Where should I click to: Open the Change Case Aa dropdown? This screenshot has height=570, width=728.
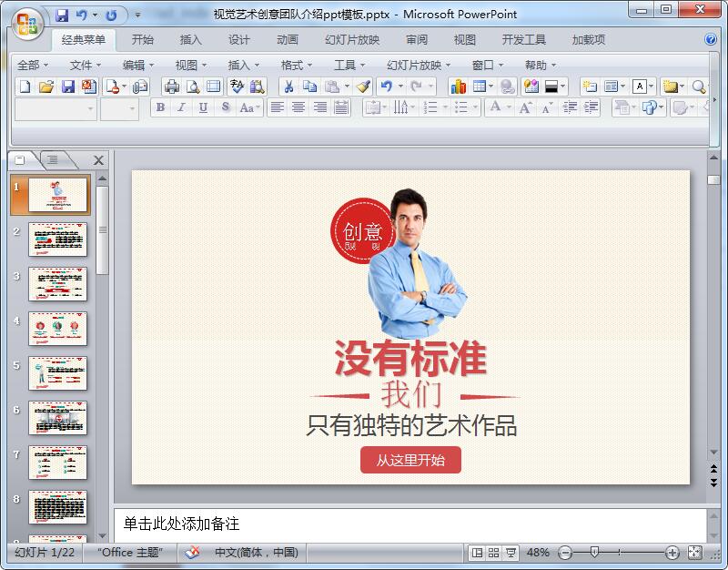pyautogui.click(x=250, y=107)
